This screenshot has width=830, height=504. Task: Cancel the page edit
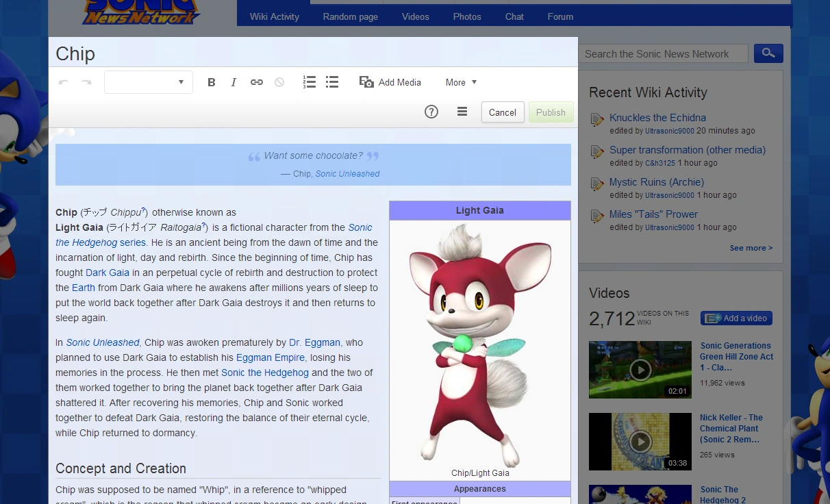[503, 112]
